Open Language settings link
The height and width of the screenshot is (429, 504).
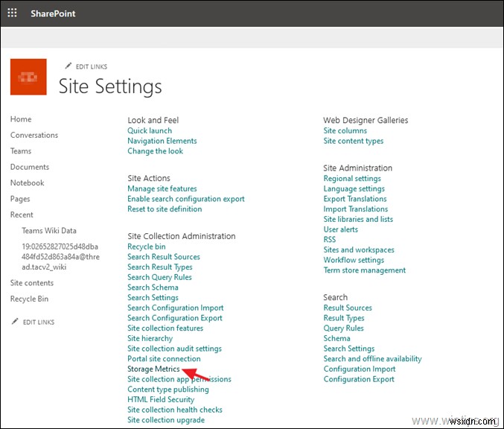pyautogui.click(x=354, y=188)
